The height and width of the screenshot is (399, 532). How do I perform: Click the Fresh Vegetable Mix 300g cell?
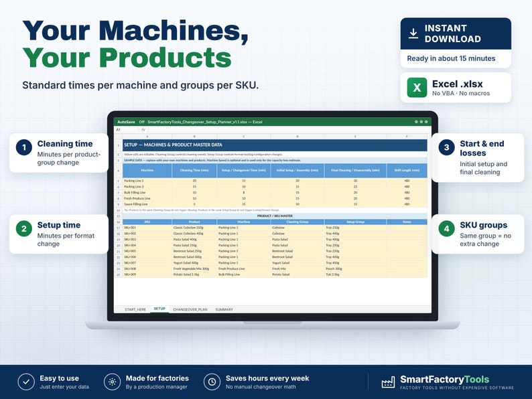pyautogui.click(x=194, y=269)
